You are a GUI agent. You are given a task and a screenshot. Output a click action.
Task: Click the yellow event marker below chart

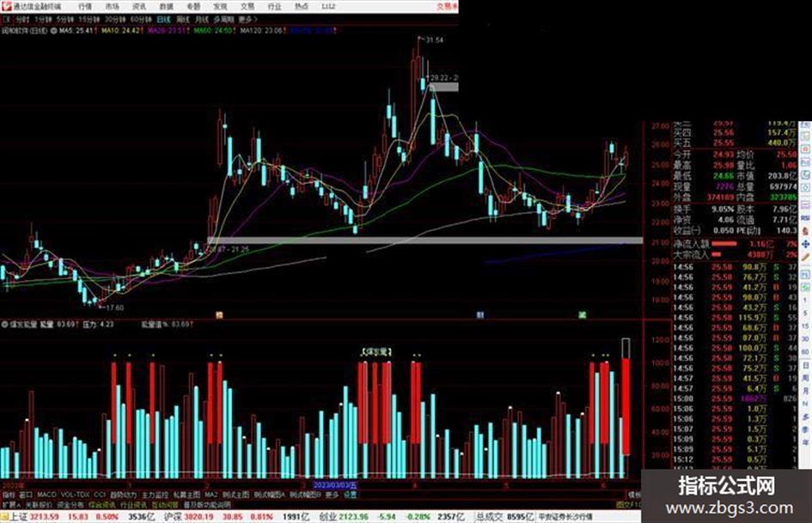(219, 315)
